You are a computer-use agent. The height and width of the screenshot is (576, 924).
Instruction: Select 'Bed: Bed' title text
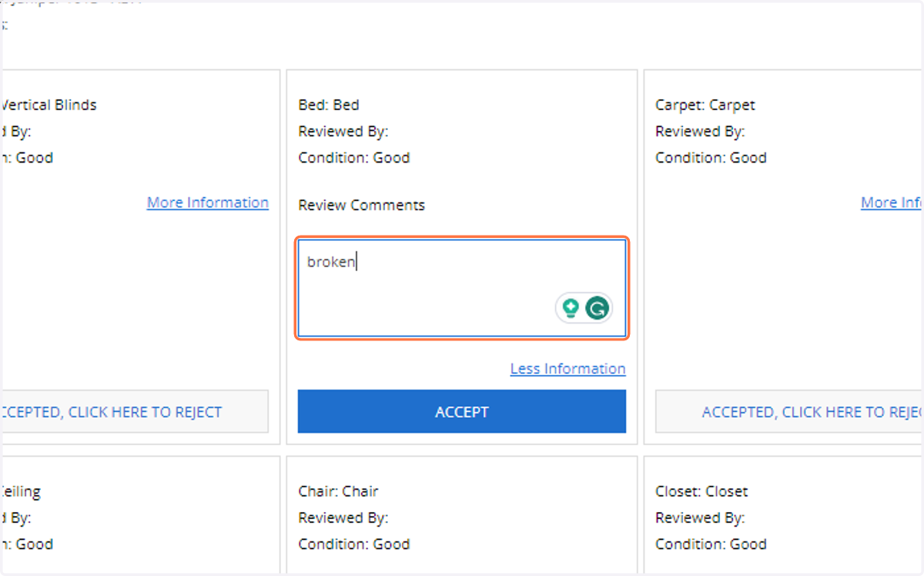pyautogui.click(x=329, y=105)
